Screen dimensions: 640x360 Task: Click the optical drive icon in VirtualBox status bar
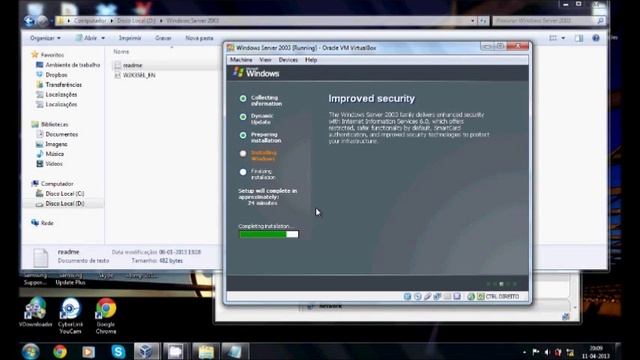tap(417, 297)
